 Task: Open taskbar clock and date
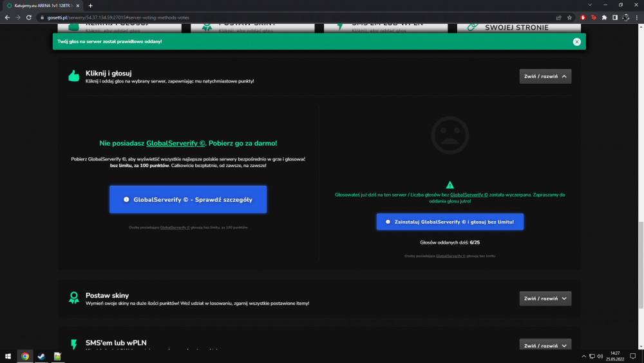point(615,357)
